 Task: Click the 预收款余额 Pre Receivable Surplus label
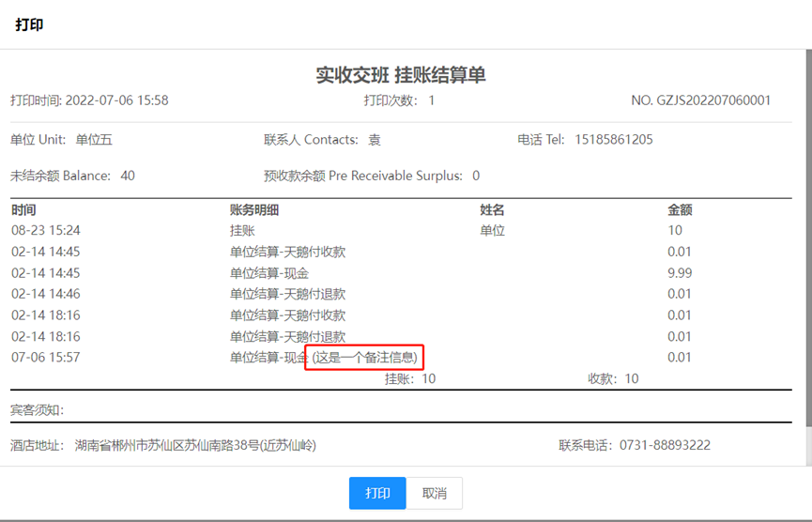[363, 177]
